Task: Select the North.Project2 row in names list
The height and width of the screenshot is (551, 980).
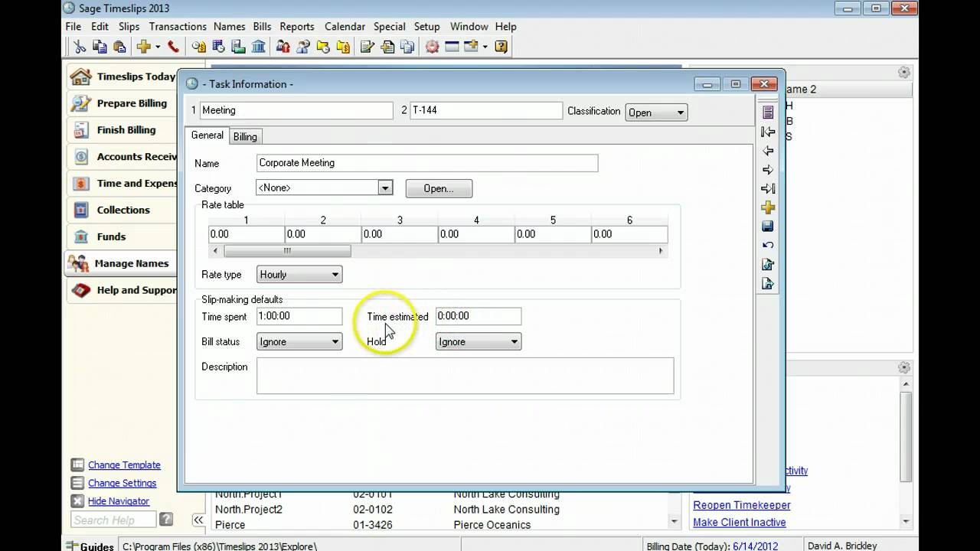Action: tap(440, 510)
